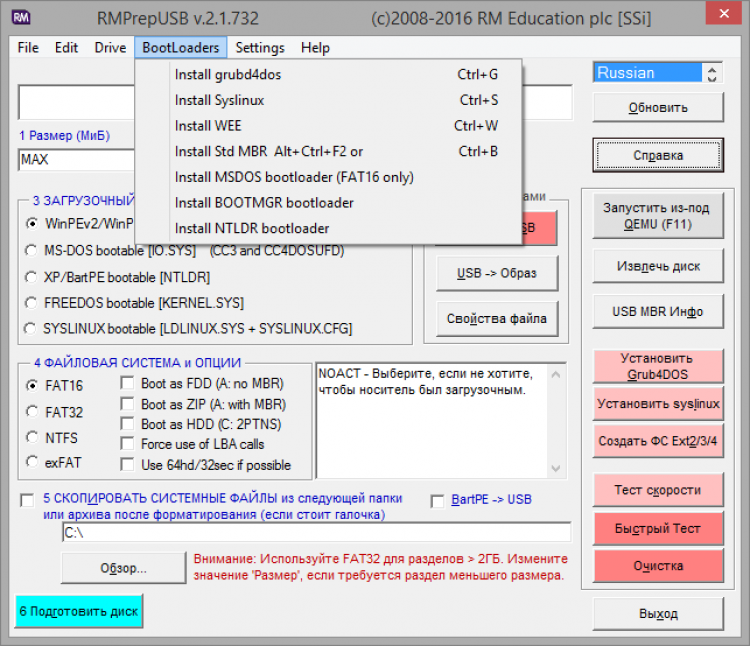The image size is (750, 646).
Task: Click the Обзор... browse button
Action: click(123, 568)
